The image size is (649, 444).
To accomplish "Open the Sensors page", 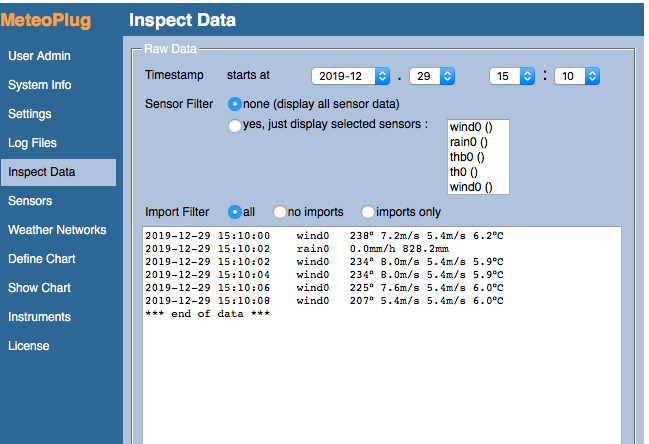I will [30, 201].
